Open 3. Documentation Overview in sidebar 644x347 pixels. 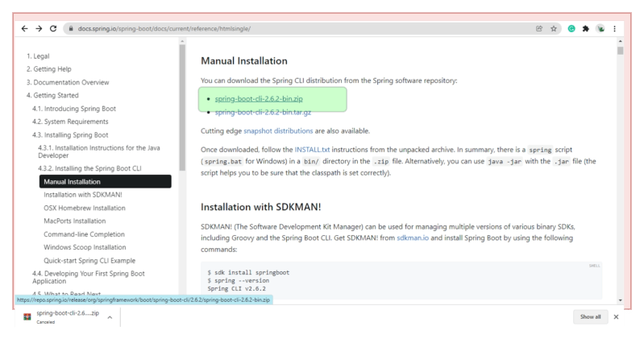68,82
